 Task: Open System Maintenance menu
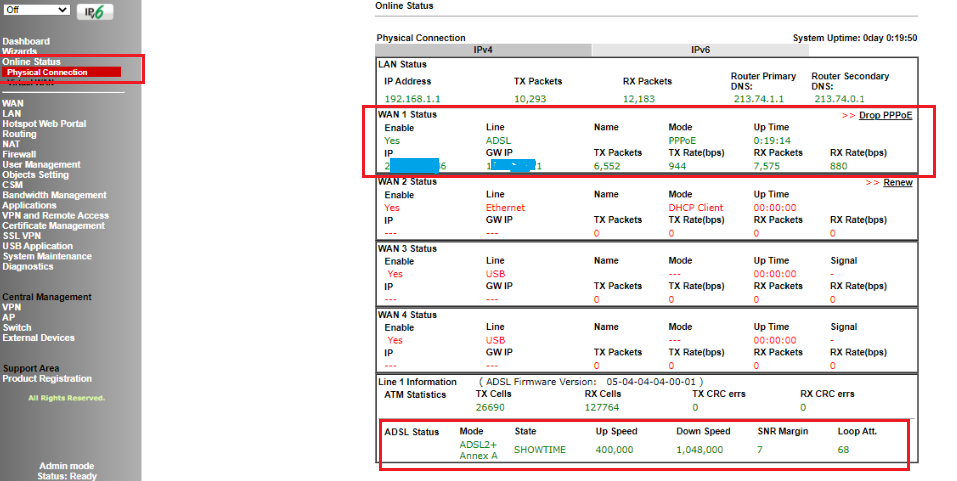pos(47,256)
